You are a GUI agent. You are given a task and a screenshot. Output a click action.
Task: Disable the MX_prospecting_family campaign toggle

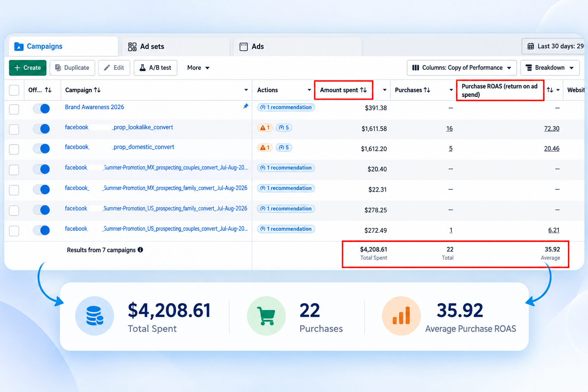coord(41,189)
